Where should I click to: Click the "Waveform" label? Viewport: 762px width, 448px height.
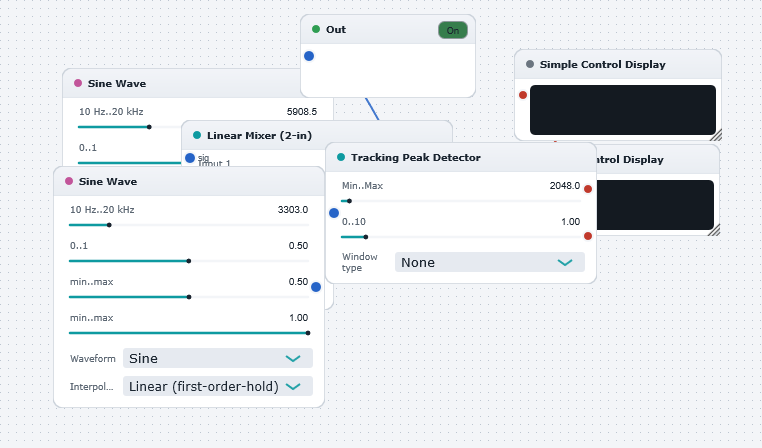[93, 359]
